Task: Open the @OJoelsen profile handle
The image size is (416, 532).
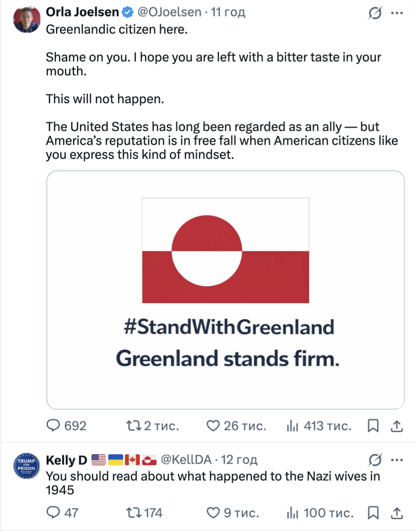Action: 169,12
